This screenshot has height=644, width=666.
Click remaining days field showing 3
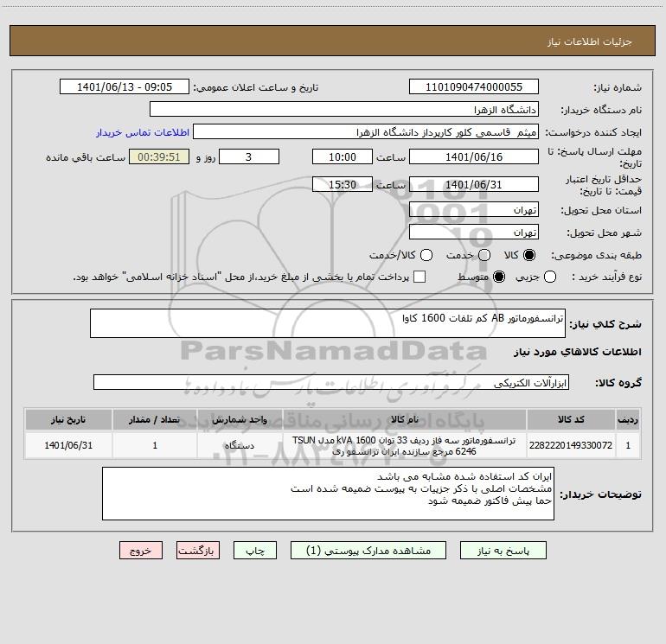(x=249, y=157)
